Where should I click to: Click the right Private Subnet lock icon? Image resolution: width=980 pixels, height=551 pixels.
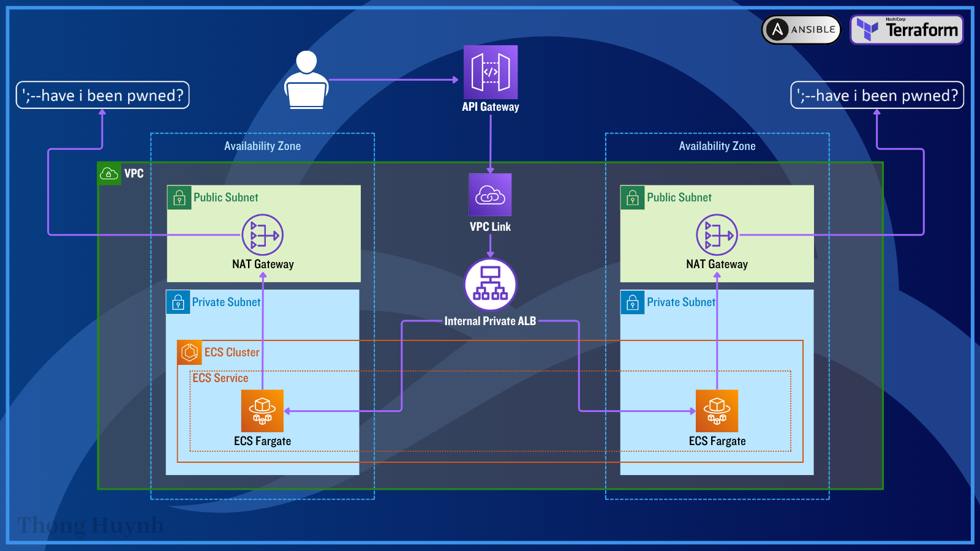pos(633,302)
